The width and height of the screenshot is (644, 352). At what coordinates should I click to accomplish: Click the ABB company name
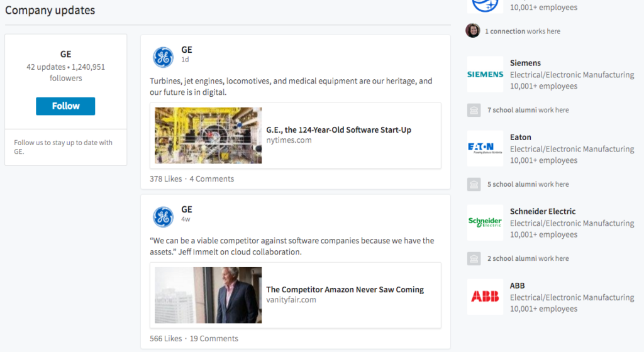click(517, 285)
